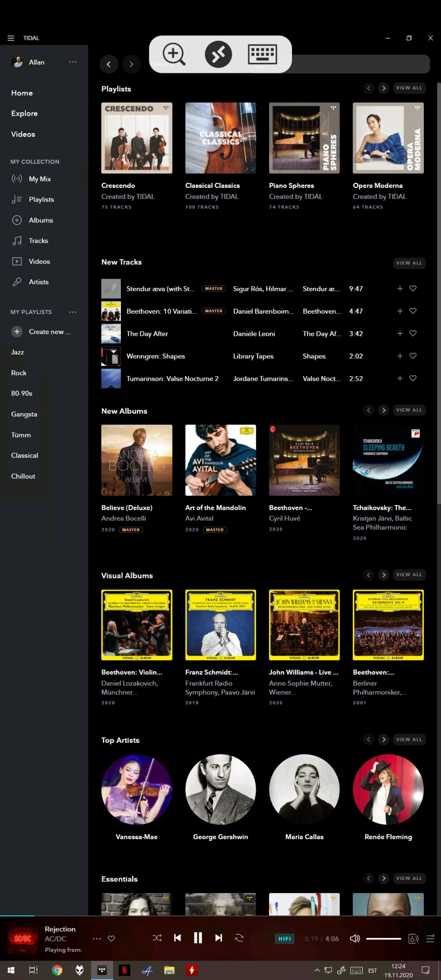
Task: Adjust the volume slider
Action: coord(383,939)
